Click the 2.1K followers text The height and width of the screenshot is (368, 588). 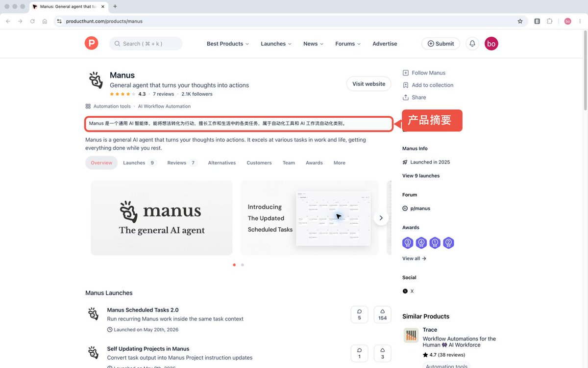tap(197, 94)
